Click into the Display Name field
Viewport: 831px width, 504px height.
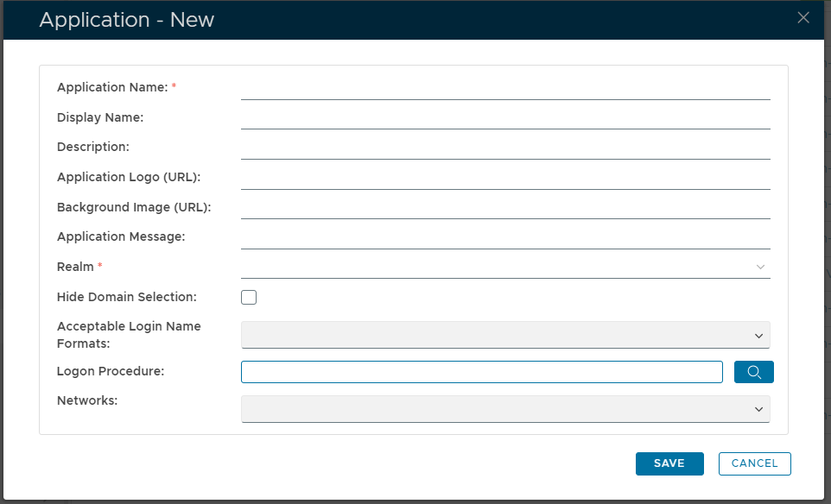click(505, 117)
